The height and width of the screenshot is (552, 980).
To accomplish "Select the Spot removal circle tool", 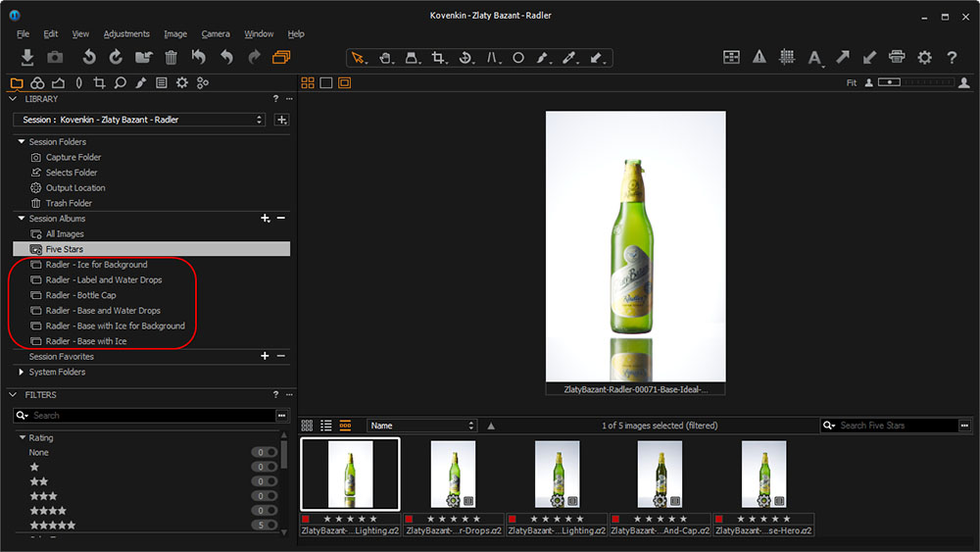I will coord(518,58).
